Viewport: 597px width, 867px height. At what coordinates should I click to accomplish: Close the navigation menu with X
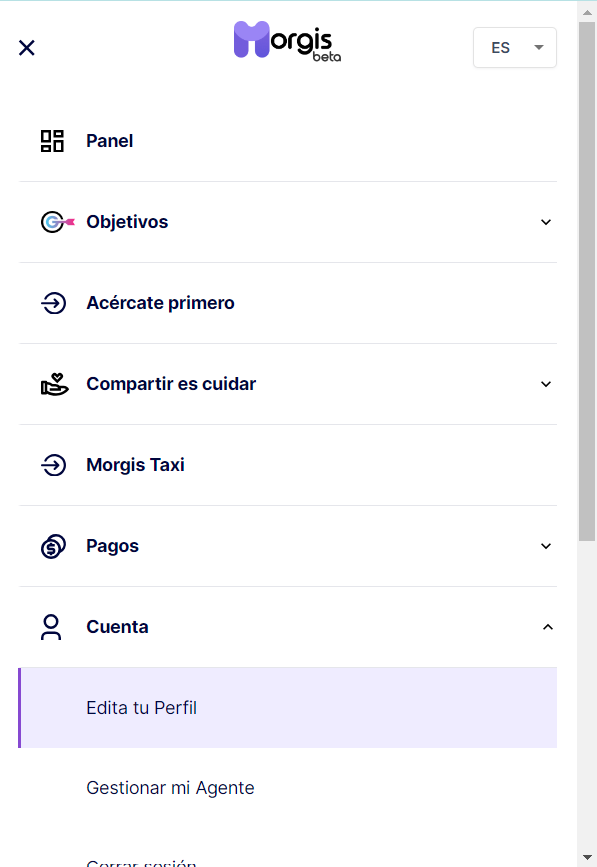coord(27,48)
